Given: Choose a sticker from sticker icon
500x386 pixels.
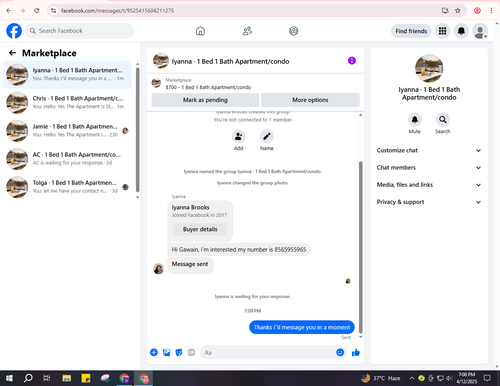Looking at the screenshot, I should point(179,352).
